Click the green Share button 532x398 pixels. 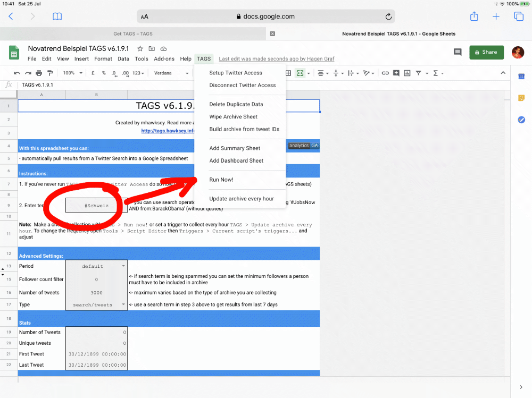point(486,52)
